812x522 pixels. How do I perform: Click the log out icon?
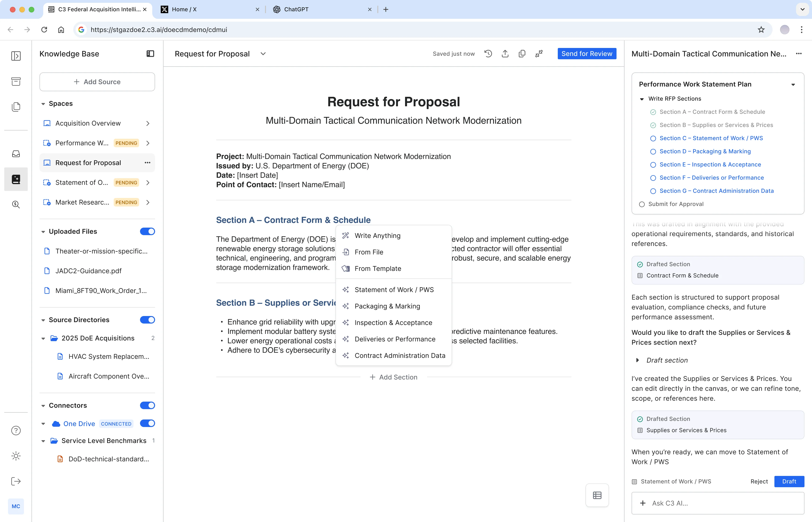click(16, 481)
